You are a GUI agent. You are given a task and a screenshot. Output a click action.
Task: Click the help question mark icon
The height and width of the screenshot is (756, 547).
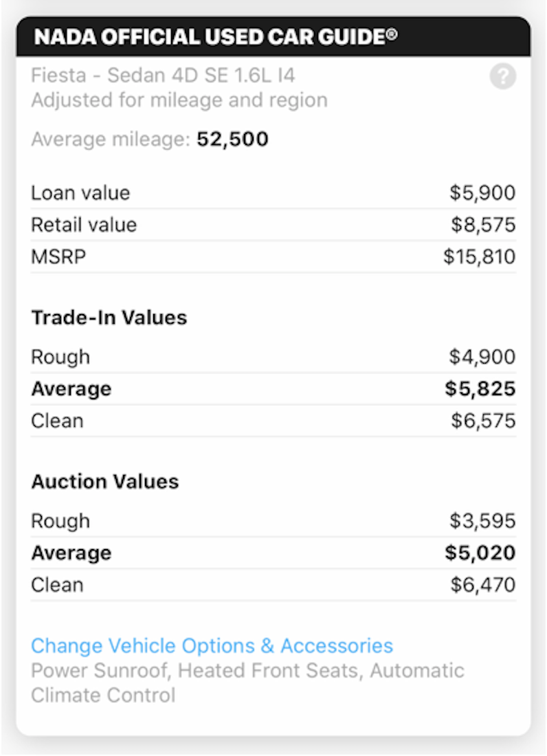point(502,76)
